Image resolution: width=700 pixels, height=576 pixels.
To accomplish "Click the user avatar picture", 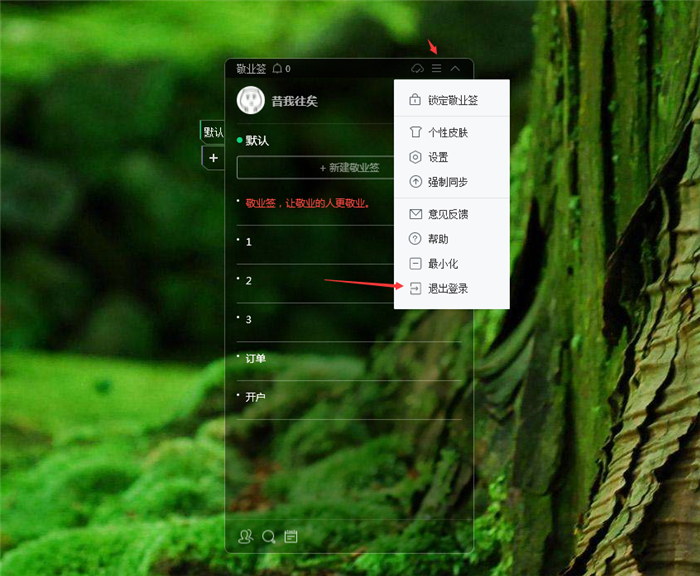I will 250,101.
